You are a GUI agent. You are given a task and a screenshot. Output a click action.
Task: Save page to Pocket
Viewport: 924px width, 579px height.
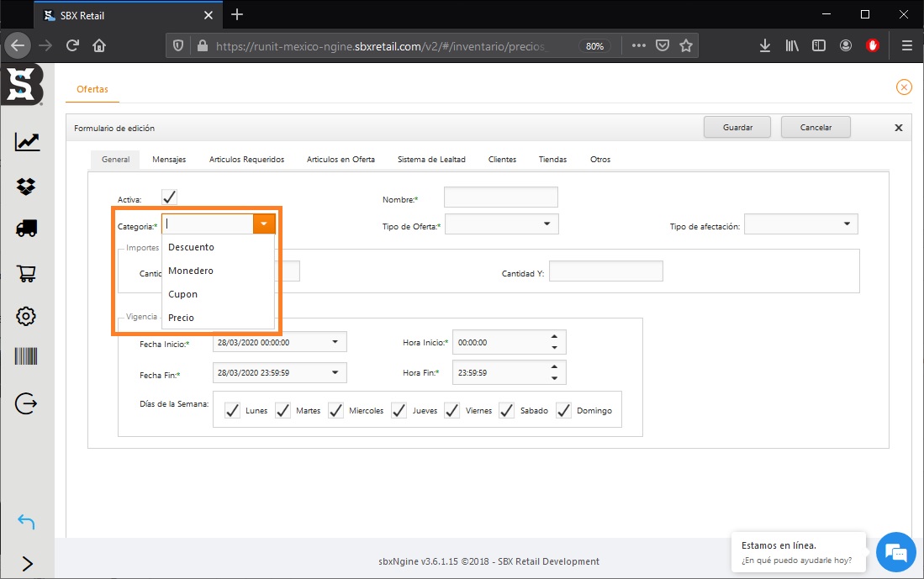pyautogui.click(x=663, y=45)
